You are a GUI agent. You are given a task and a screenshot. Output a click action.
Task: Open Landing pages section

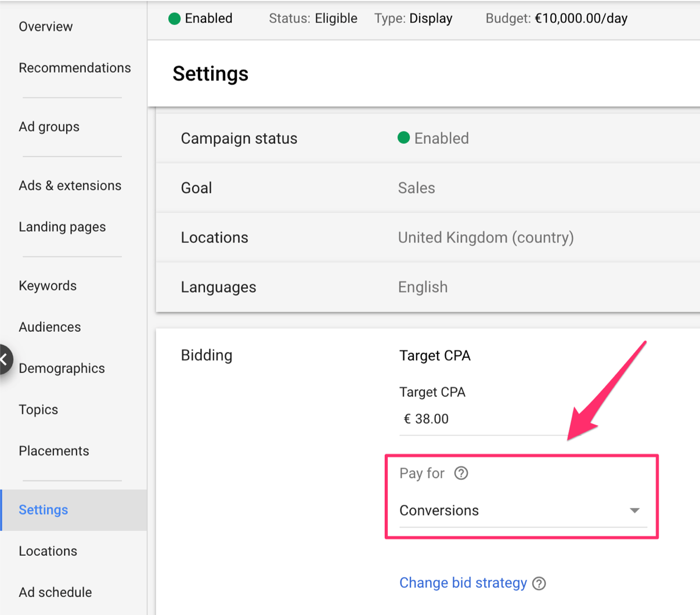62,227
